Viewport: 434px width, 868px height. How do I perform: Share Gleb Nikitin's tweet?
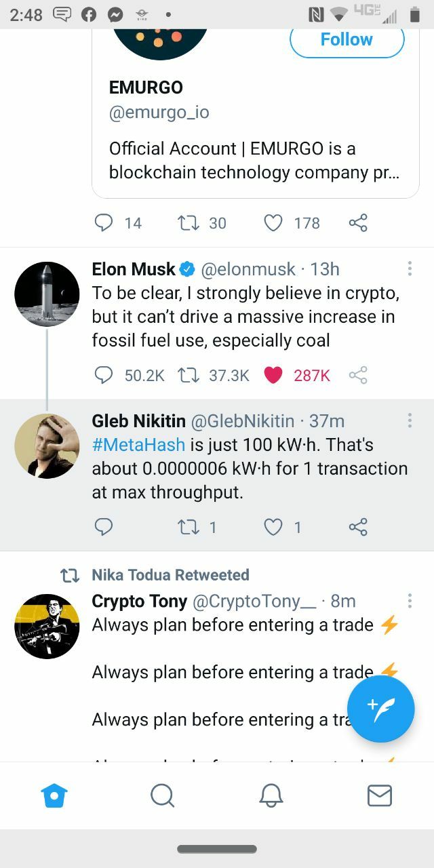point(358,527)
